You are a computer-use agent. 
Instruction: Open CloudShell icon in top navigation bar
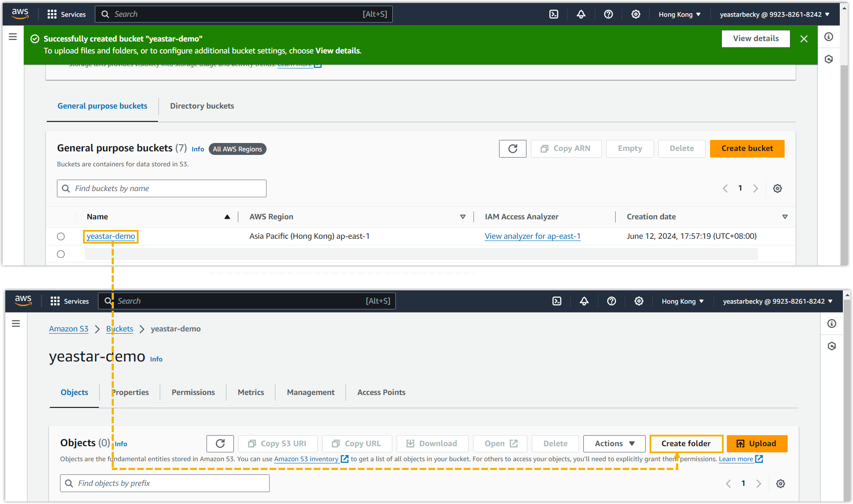553,14
